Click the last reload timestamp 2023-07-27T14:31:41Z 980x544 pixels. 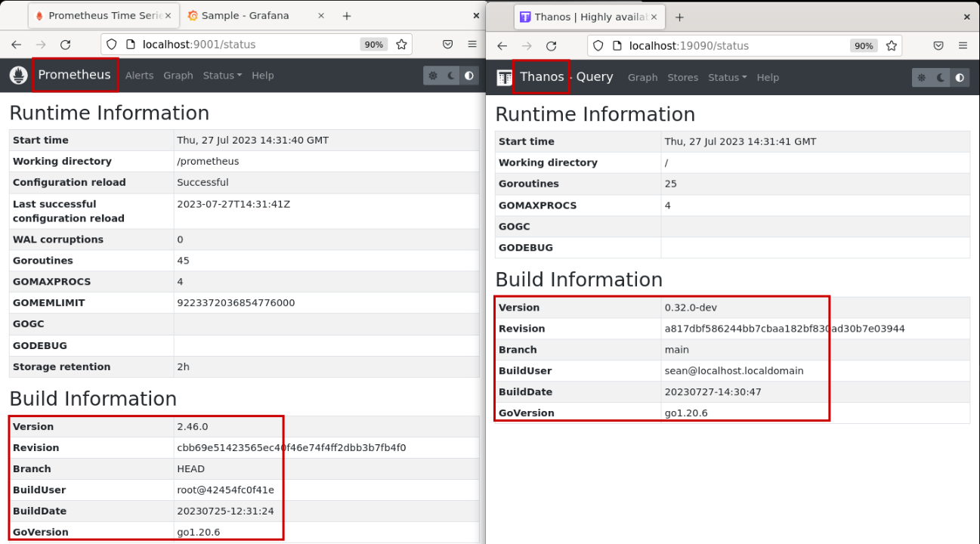(x=233, y=204)
